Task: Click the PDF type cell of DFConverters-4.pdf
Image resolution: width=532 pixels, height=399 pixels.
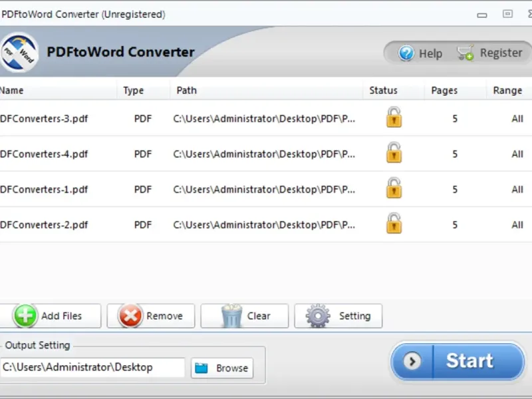Action: point(143,154)
